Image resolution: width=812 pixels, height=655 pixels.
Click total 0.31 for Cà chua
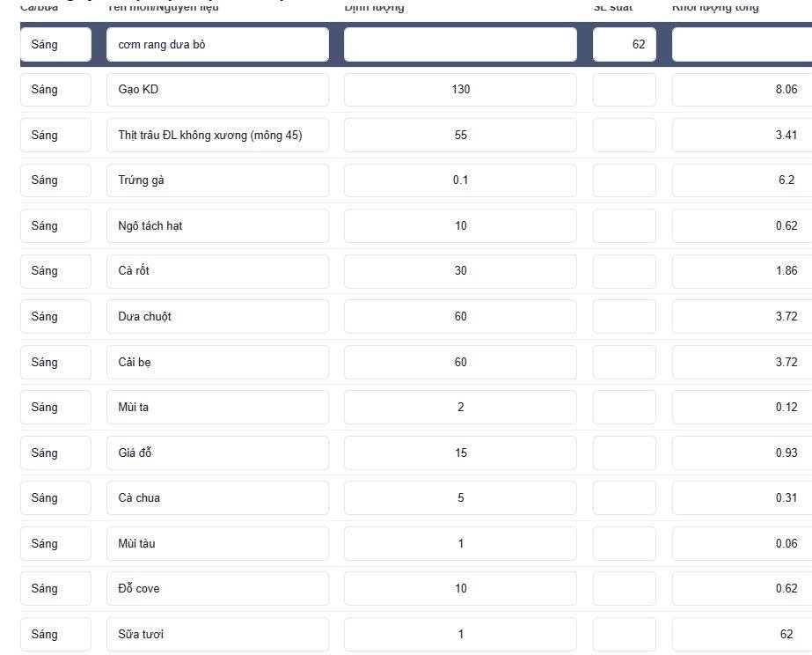(x=743, y=498)
